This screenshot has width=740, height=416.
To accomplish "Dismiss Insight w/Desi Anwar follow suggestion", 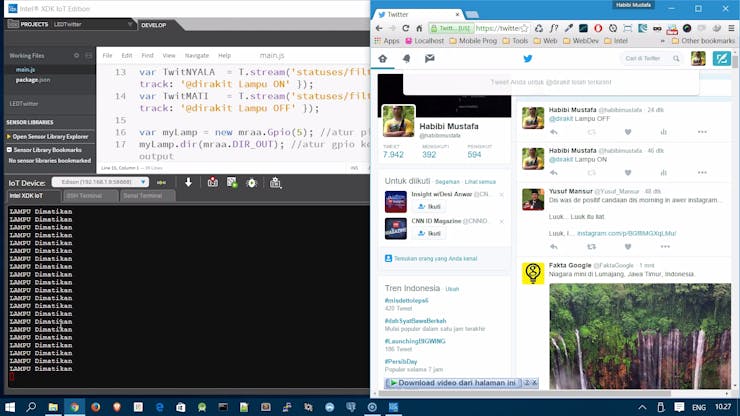I will (x=502, y=195).
